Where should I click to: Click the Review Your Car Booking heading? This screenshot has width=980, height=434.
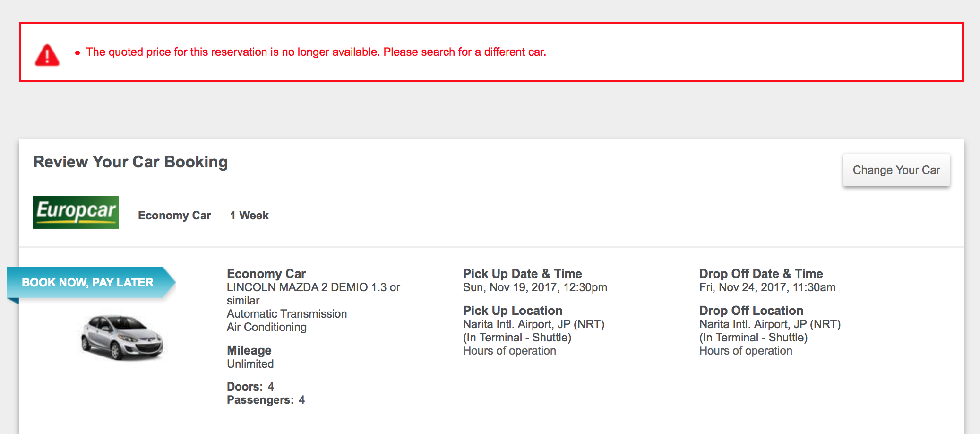tap(130, 162)
